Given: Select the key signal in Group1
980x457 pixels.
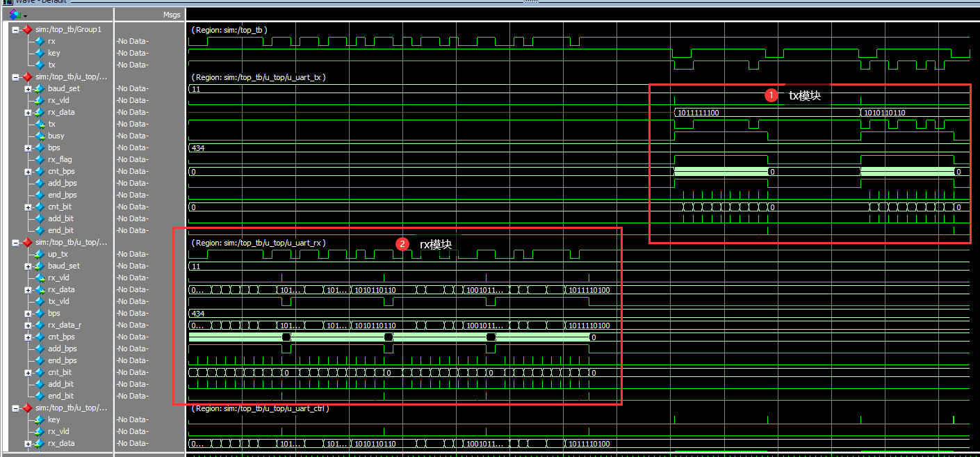Looking at the screenshot, I should [x=54, y=53].
